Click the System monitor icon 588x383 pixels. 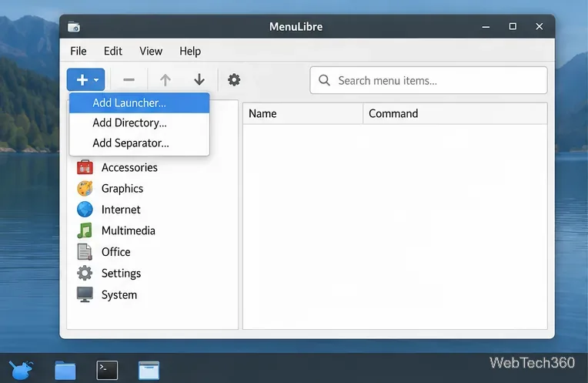pyautogui.click(x=85, y=294)
